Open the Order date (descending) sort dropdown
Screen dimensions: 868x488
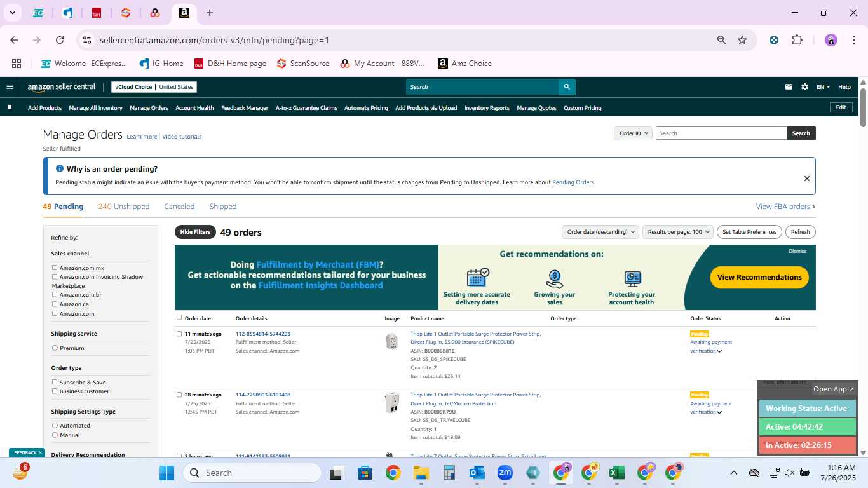click(x=600, y=232)
